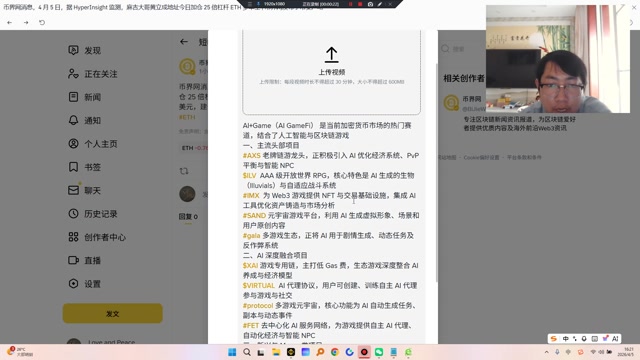Open WeChat from taskbar
The height and width of the screenshot is (360, 640).
(x=379, y=352)
